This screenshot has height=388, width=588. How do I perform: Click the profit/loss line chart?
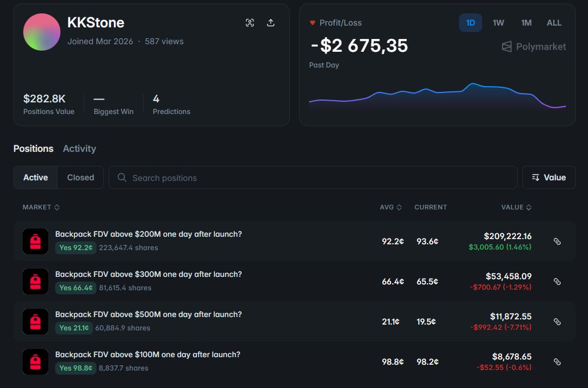click(438, 96)
